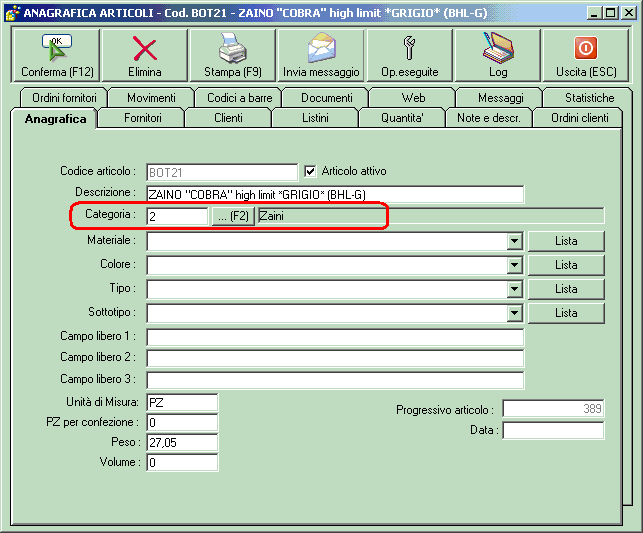Open the Codici a barre tab

point(239,98)
